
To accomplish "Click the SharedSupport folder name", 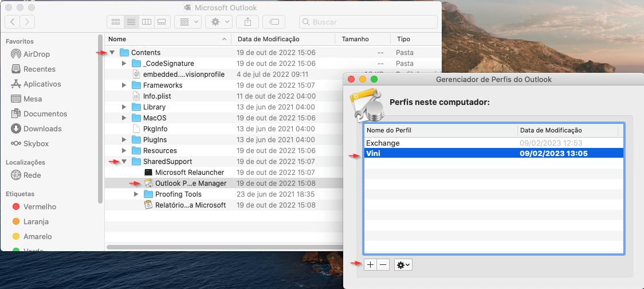I will pyautogui.click(x=167, y=162).
